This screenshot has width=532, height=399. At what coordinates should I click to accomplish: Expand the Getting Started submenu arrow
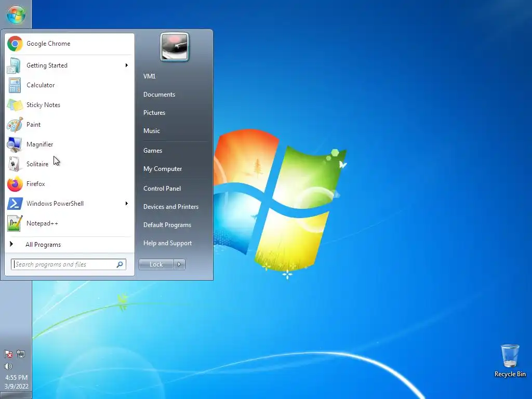pyautogui.click(x=127, y=65)
